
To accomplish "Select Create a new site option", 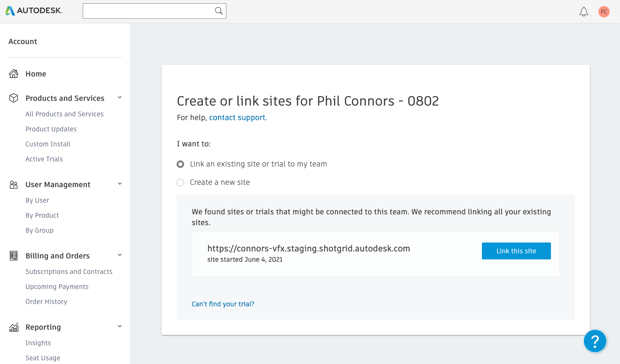I will pyautogui.click(x=180, y=182).
